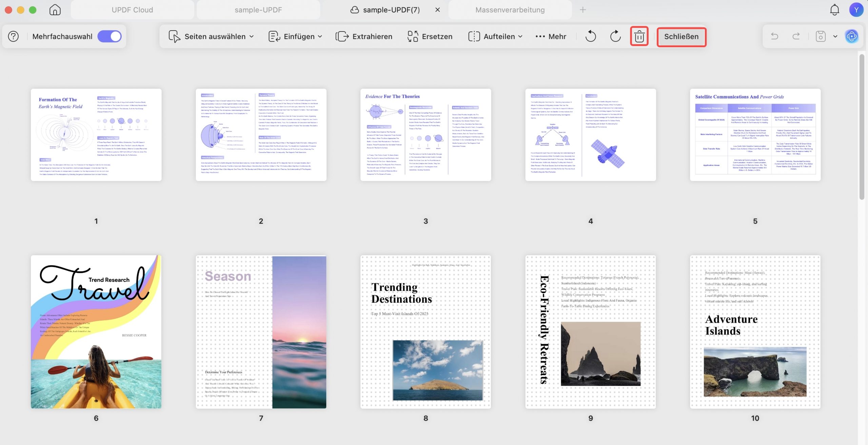The image size is (868, 445).
Task: Rotate pages clockwise icon
Action: (615, 36)
